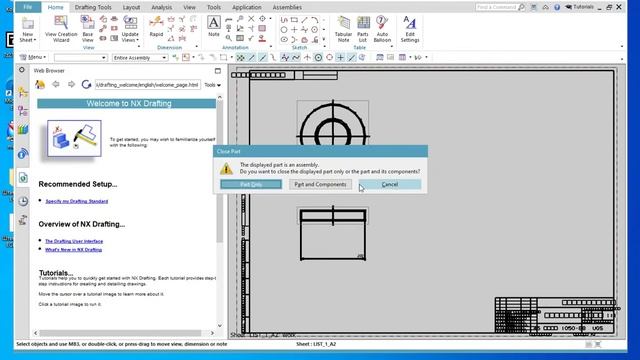640x360 pixels.
Task: Switch to the Assemblies tab
Action: 287,7
